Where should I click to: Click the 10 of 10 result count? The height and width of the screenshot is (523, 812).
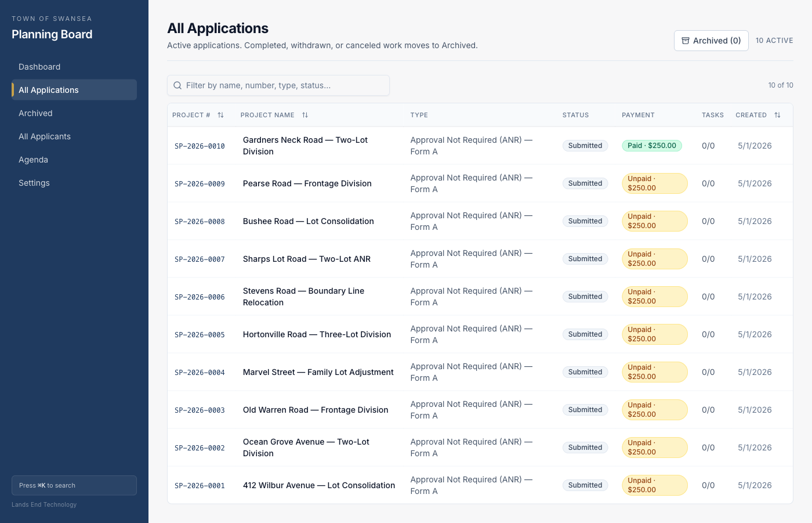[781, 85]
